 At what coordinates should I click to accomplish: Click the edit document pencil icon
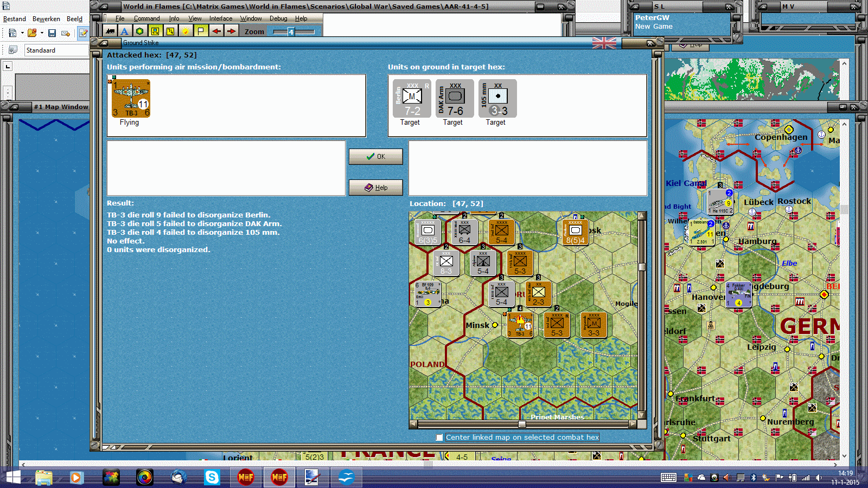83,33
